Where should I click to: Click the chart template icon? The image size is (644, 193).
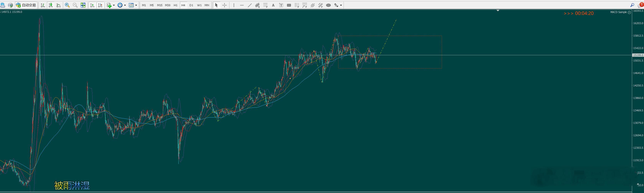coord(131,5)
